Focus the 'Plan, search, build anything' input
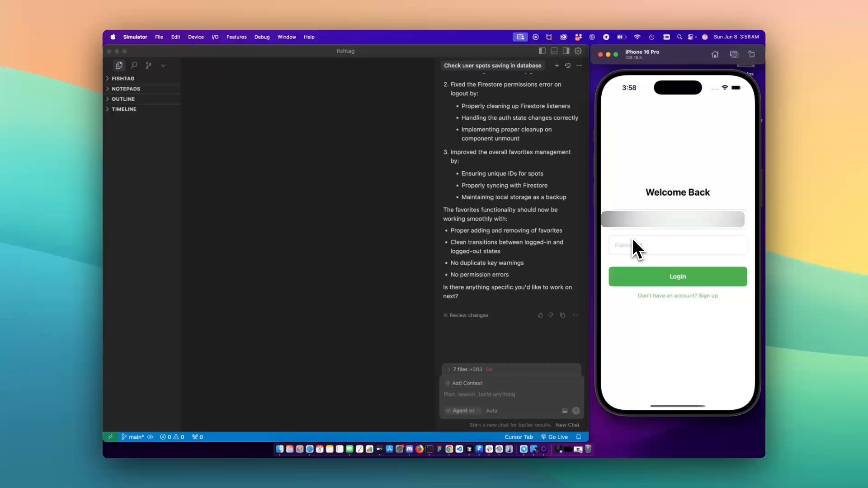Viewport: 868px width, 488px height. tap(511, 394)
